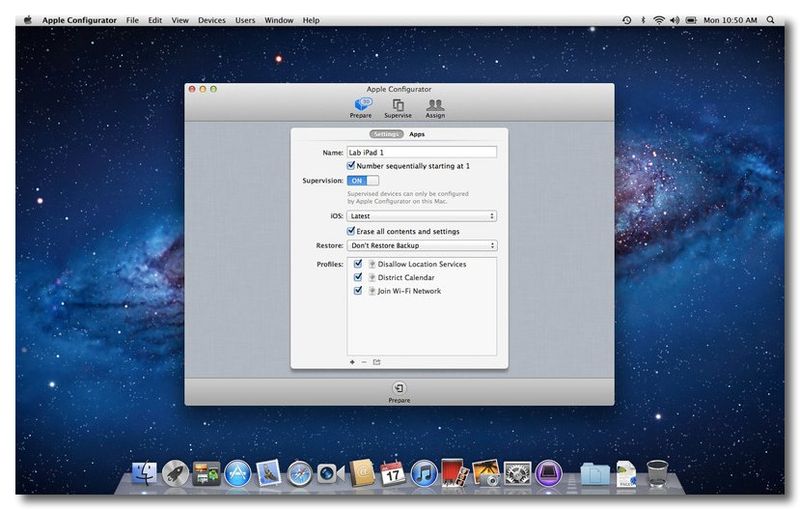The image size is (800, 510).
Task: Select the Settings segment
Action: [386, 134]
